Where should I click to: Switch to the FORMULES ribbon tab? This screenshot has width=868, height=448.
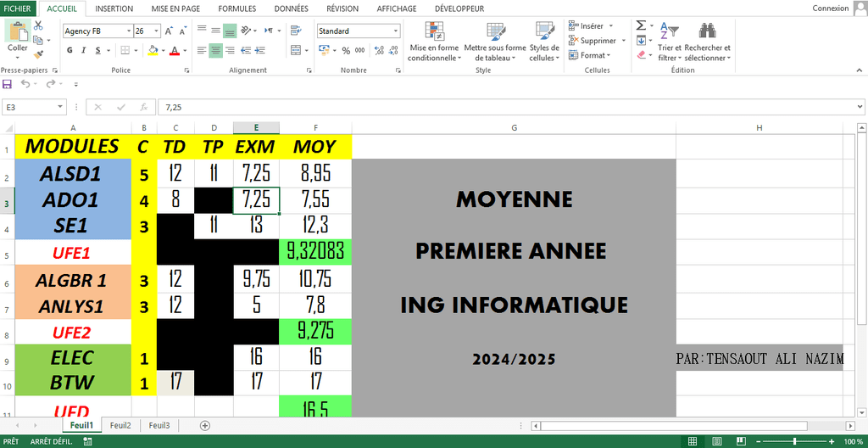237,8
